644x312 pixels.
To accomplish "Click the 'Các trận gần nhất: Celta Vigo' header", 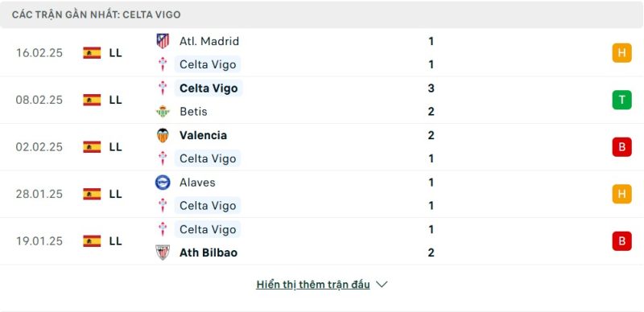I will (x=96, y=14).
